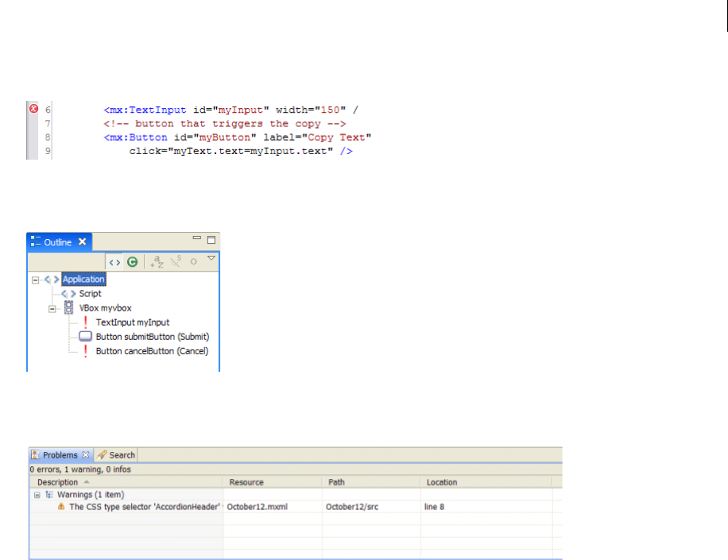Click line number 7 in the editor gutter
The width and height of the screenshot is (728, 560).
[48, 123]
